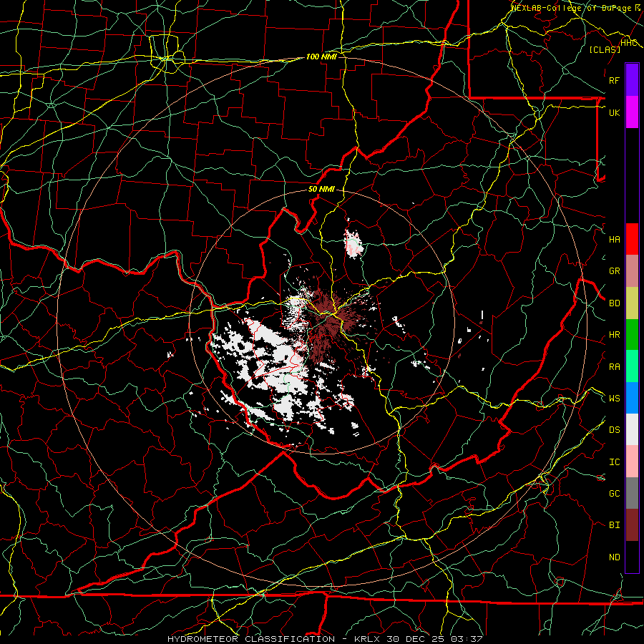Image resolution: width=644 pixels, height=644 pixels.
Task: Click the white DS legend color swatch
Action: [x=632, y=429]
